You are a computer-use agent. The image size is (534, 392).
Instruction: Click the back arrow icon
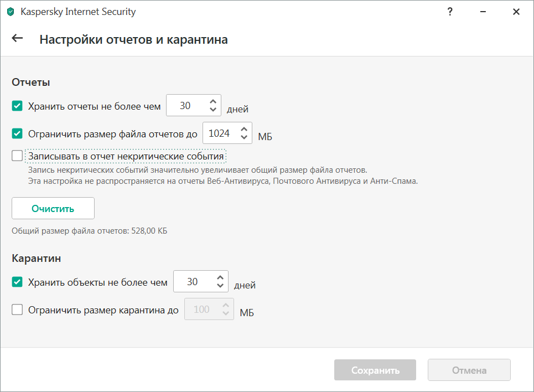pos(18,38)
